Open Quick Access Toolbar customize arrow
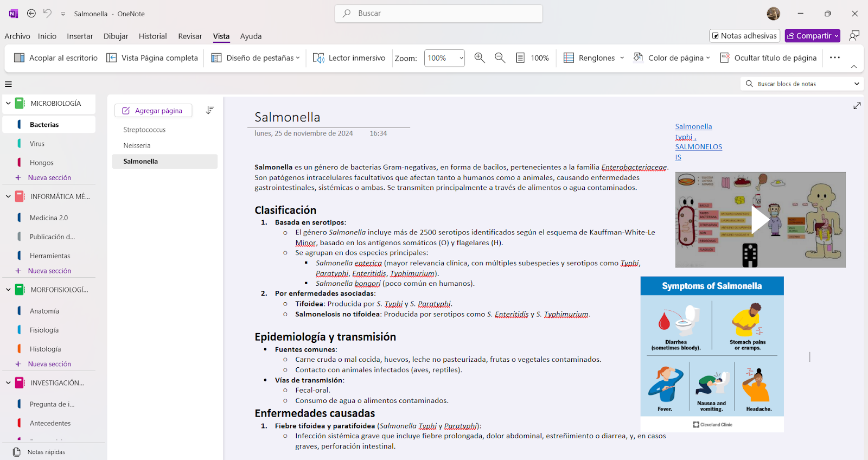 coord(63,14)
